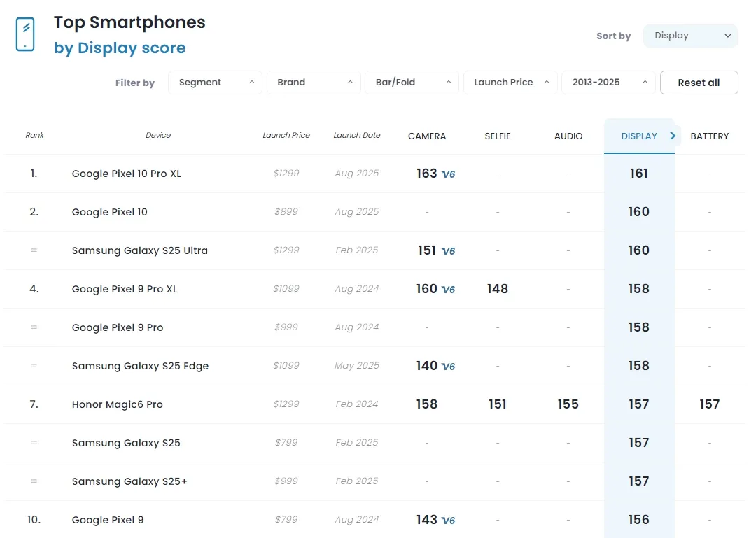Click the V6 badge in the Google Pixel 9 Pro XL row
This screenshot has width=756, height=538.
point(448,290)
